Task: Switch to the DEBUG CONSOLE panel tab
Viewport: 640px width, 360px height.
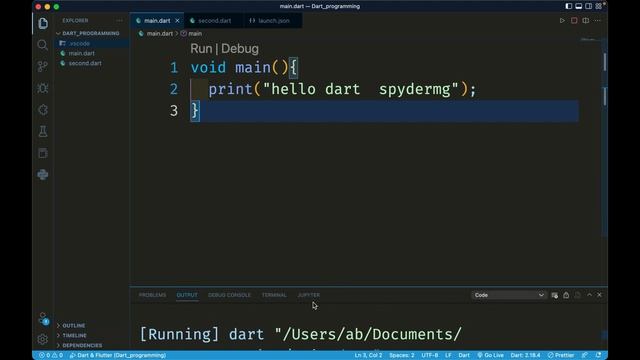Action: pyautogui.click(x=229, y=295)
